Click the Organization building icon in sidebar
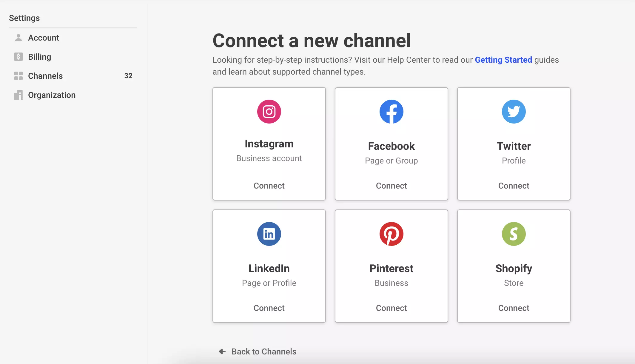The image size is (635, 364). click(x=19, y=95)
